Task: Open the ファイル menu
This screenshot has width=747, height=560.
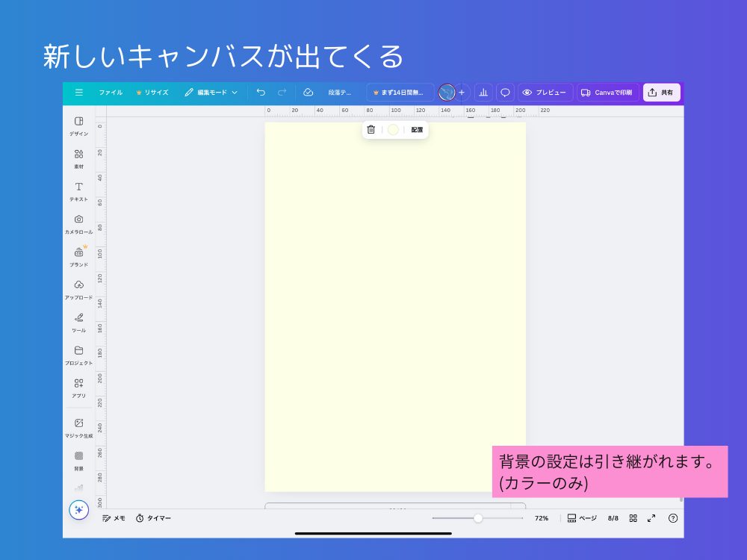Action: click(x=110, y=92)
